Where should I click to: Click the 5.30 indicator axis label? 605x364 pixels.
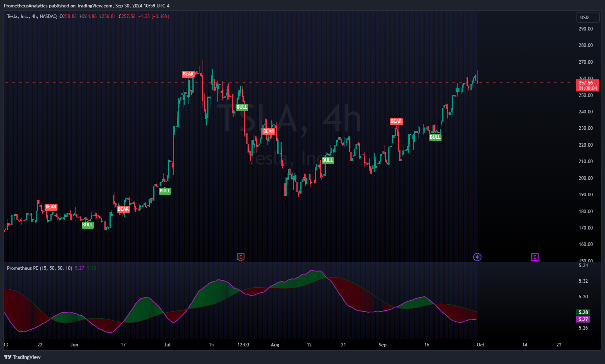583,297
